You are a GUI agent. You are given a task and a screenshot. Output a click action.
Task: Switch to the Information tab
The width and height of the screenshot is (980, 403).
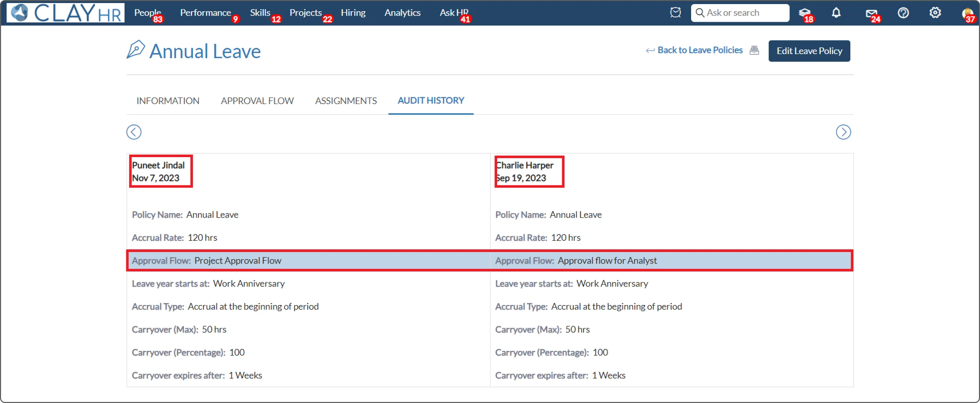pyautogui.click(x=168, y=101)
